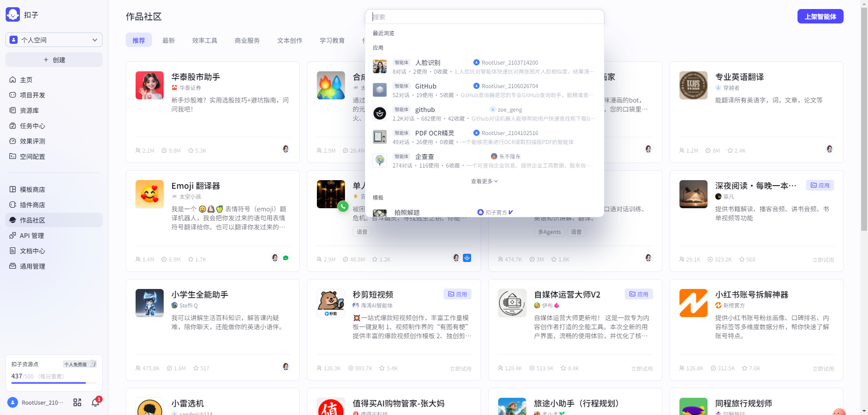Expand 查看更多 in search results

pyautogui.click(x=484, y=182)
